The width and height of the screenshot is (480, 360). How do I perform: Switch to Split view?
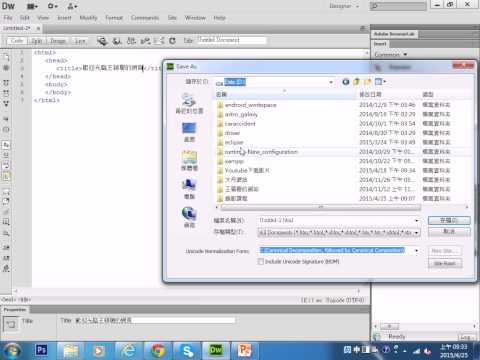37,41
